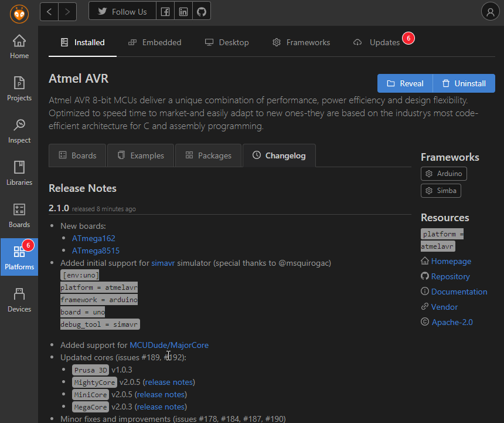Click the Twitter Follow Us button
Screen dimensions: 504x423
tap(122, 12)
